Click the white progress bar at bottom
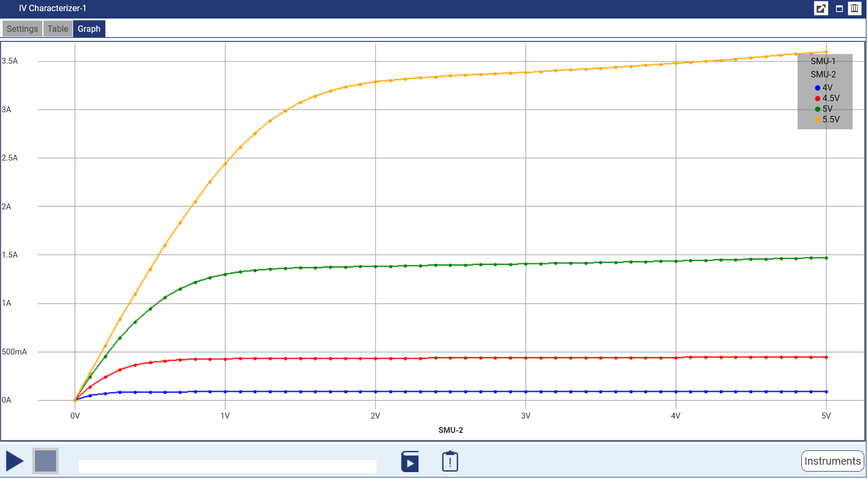The image size is (868, 479). (227, 466)
